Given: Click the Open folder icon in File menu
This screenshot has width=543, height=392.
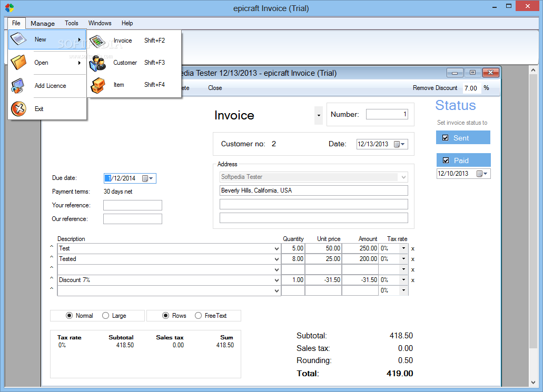Looking at the screenshot, I should click(18, 62).
